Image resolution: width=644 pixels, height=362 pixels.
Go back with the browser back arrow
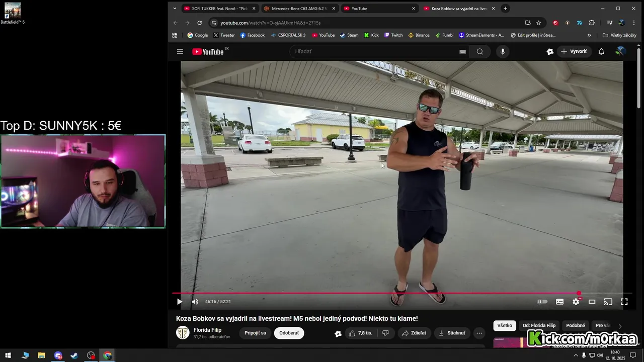[175, 23]
